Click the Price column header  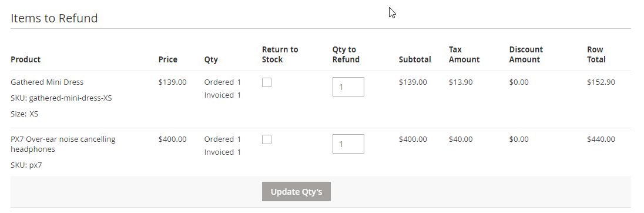tap(168, 59)
